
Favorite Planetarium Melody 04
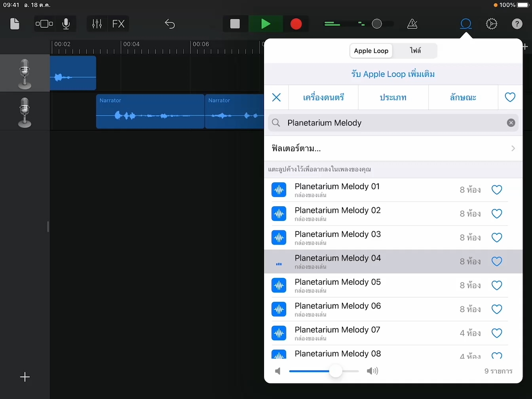point(497,262)
